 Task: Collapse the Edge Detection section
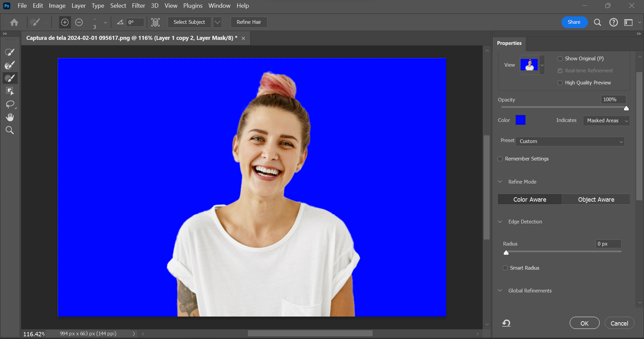500,221
